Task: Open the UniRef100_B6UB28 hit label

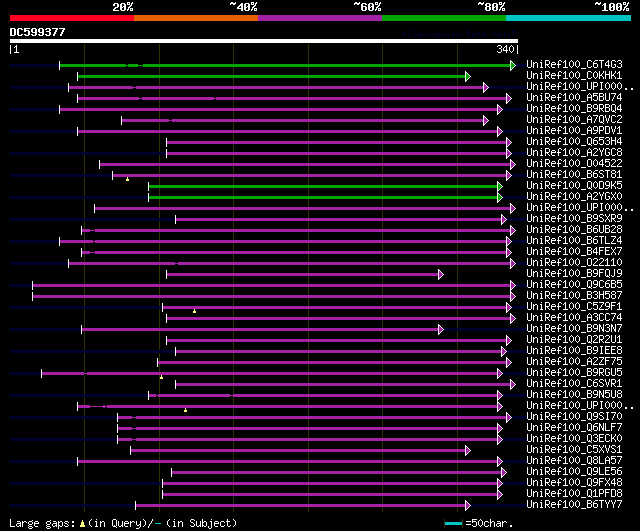Action: (574, 230)
